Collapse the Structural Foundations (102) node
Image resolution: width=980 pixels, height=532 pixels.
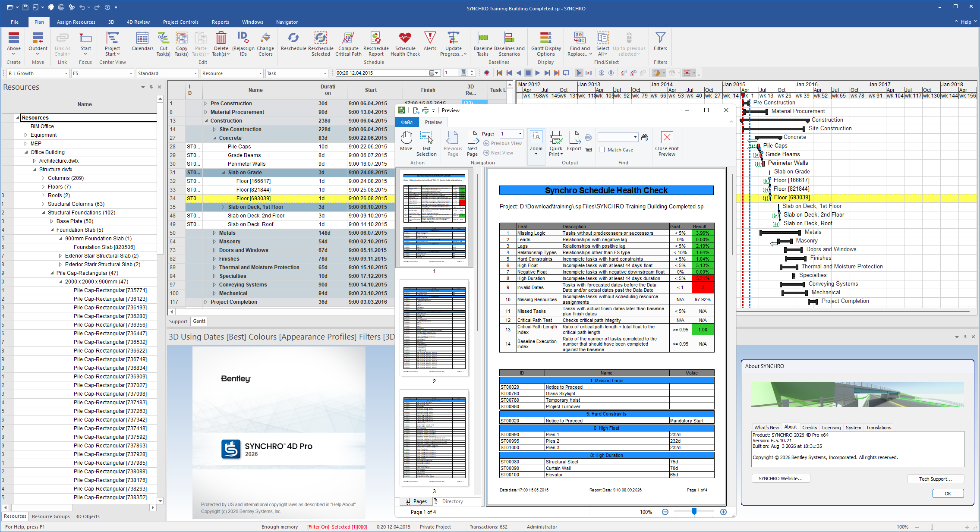[x=43, y=213]
